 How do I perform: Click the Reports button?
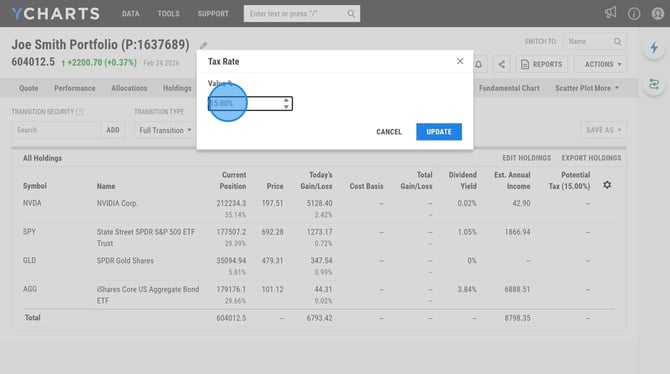tap(541, 65)
